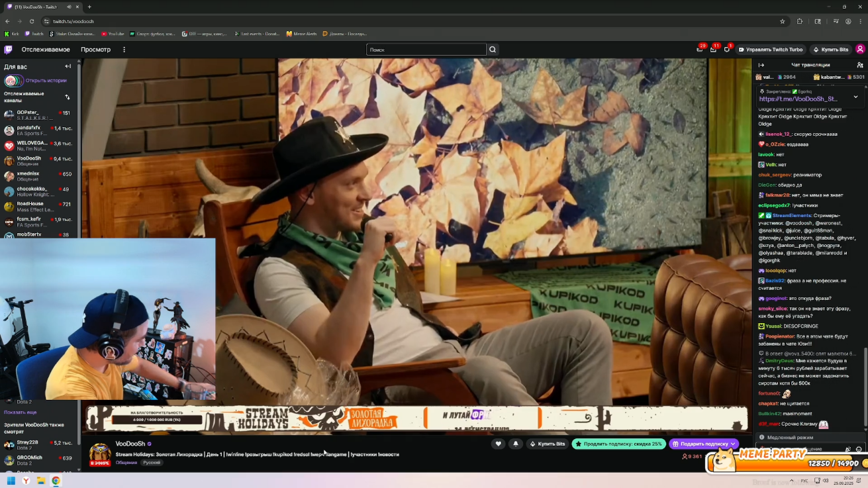Image resolution: width=868 pixels, height=488 pixels.
Task: Click in the Twitch search field
Action: pos(426,50)
